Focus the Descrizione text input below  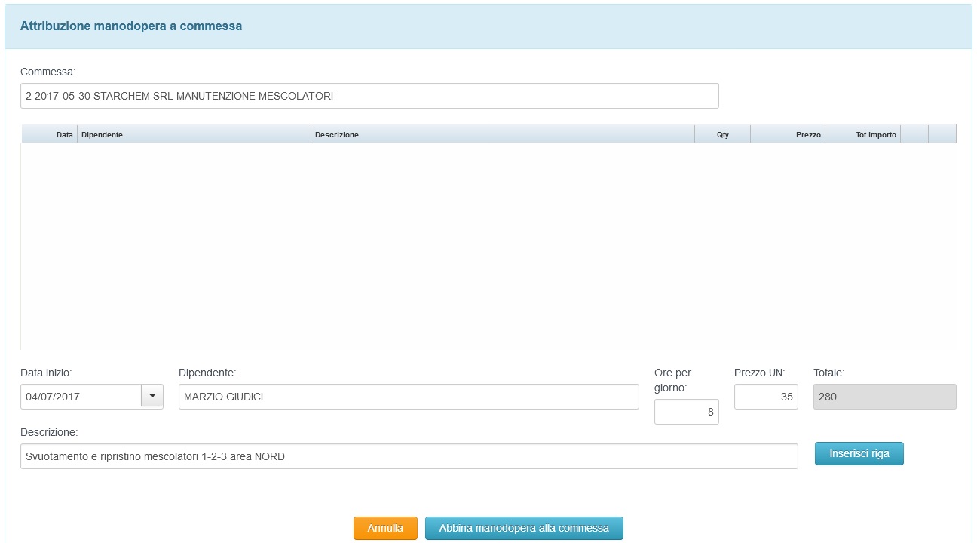click(x=409, y=456)
